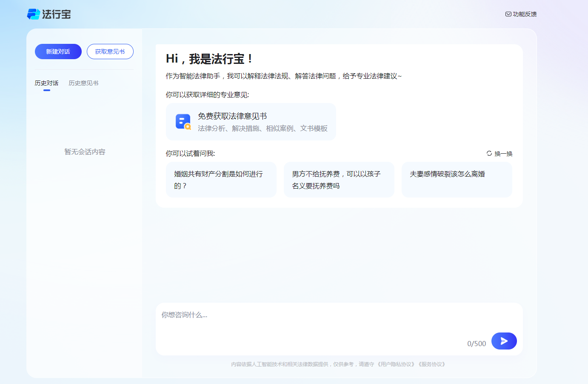Open the 《服务协议》 link
The image size is (588, 384).
(x=432, y=364)
